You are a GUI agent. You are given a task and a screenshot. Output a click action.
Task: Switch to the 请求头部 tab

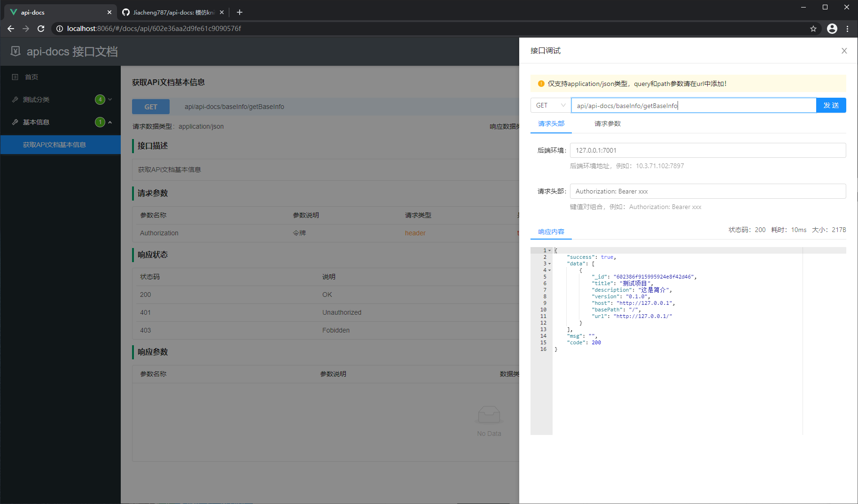click(551, 124)
